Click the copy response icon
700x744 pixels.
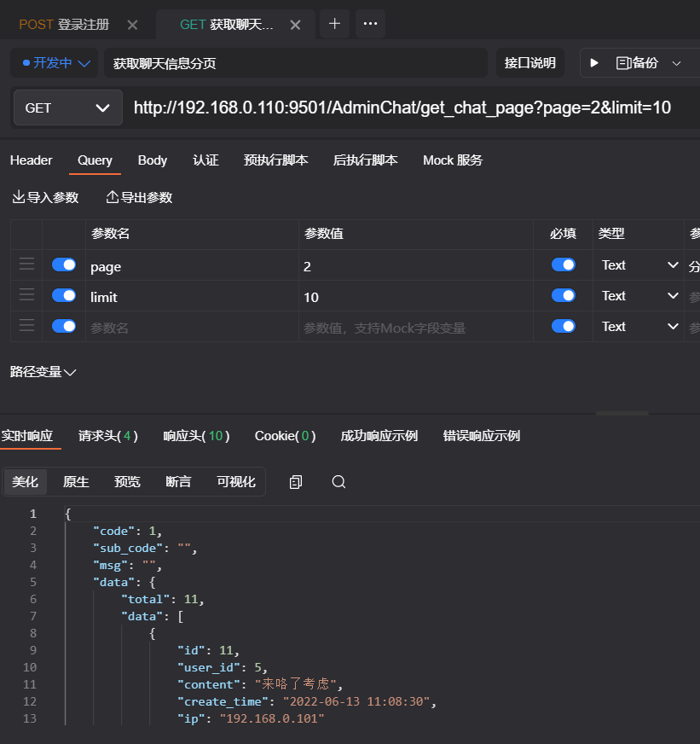(x=296, y=482)
